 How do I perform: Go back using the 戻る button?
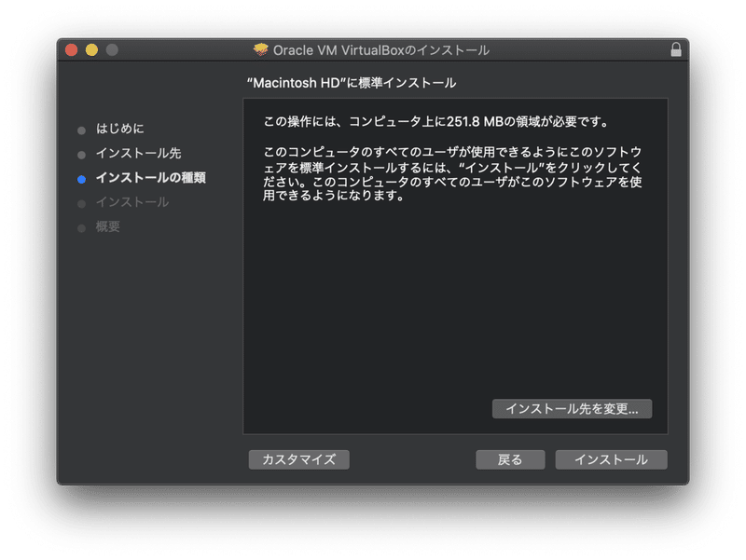coord(510,459)
